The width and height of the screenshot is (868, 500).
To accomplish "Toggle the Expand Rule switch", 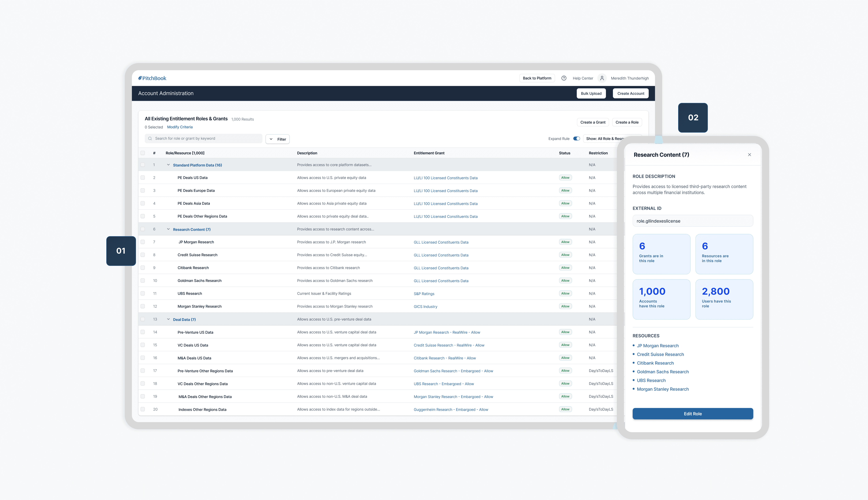I will [x=576, y=139].
